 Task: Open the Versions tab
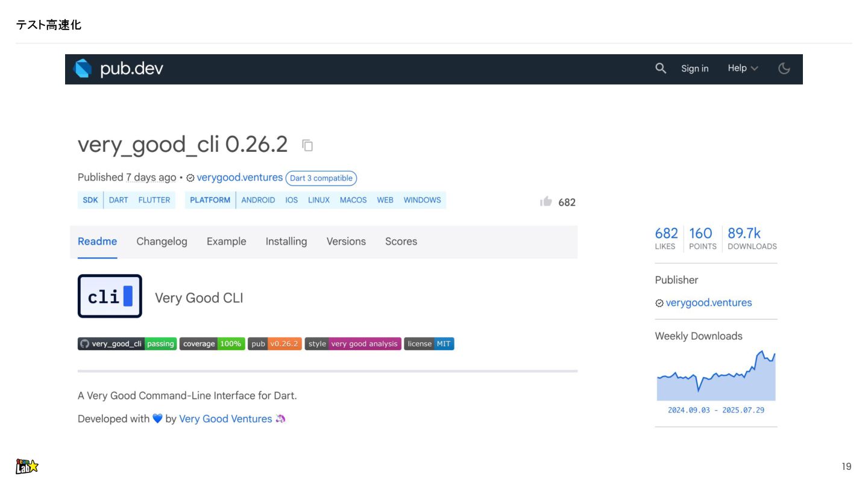pyautogui.click(x=346, y=242)
